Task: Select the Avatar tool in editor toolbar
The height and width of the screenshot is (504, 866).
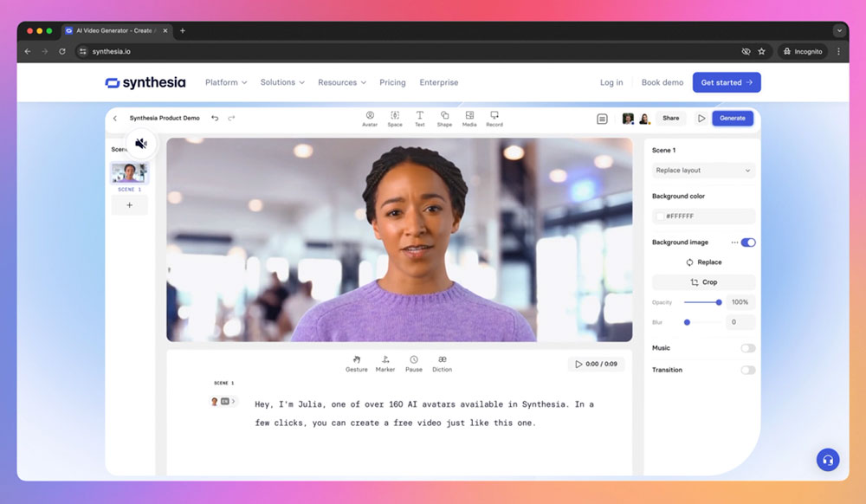Action: (x=370, y=119)
